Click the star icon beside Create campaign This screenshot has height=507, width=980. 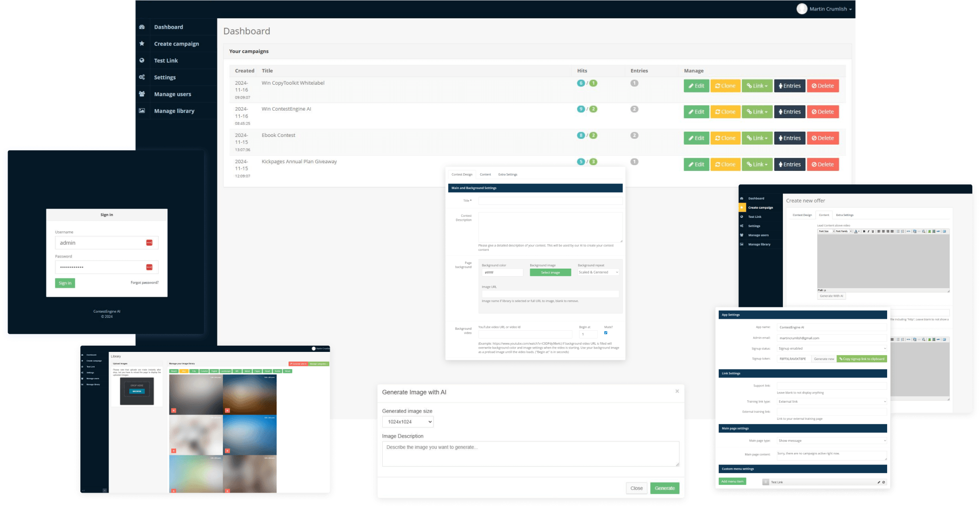pyautogui.click(x=142, y=44)
